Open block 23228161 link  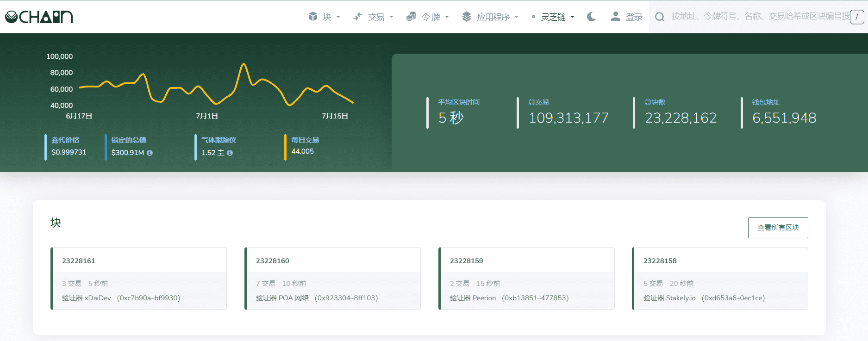(x=79, y=261)
